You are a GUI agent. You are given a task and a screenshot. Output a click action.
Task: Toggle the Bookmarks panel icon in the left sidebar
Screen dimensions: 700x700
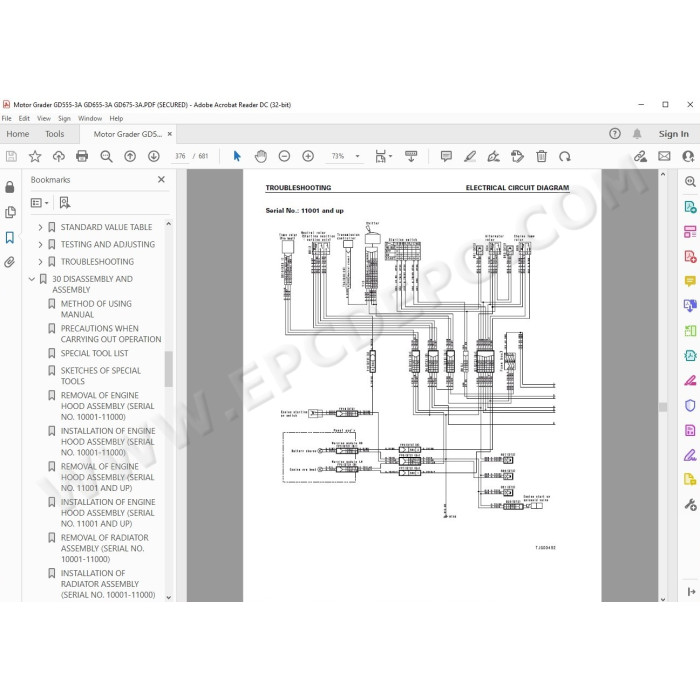(9, 237)
